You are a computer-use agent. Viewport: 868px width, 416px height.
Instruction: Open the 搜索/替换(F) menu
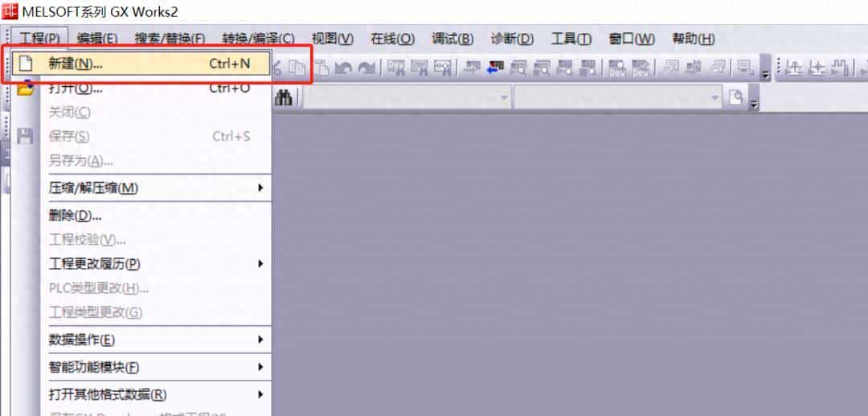170,39
